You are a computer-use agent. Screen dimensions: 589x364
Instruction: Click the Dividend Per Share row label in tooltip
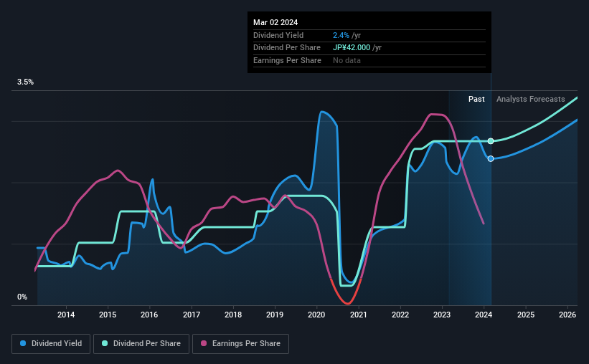pyautogui.click(x=287, y=48)
